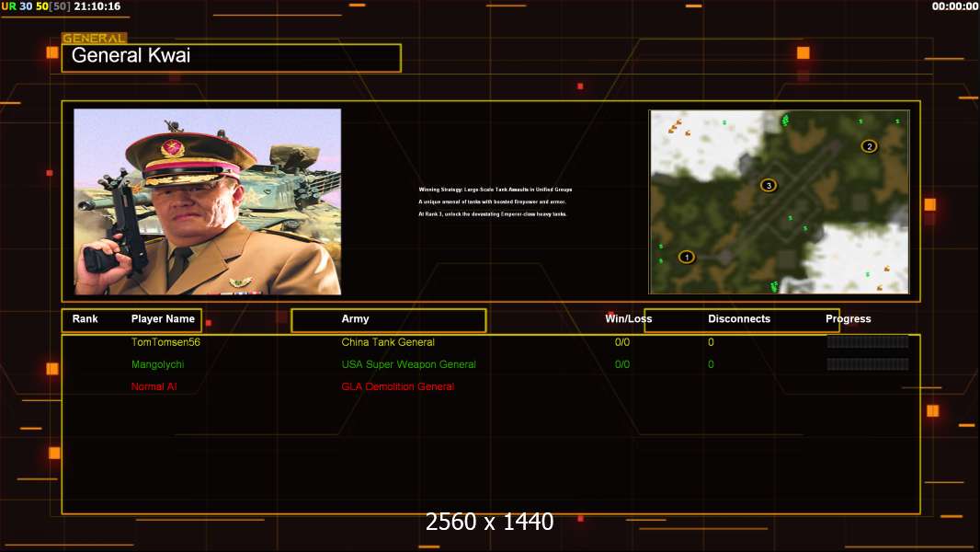
Task: Click start position marker 1 on minimap
Action: pos(686,257)
